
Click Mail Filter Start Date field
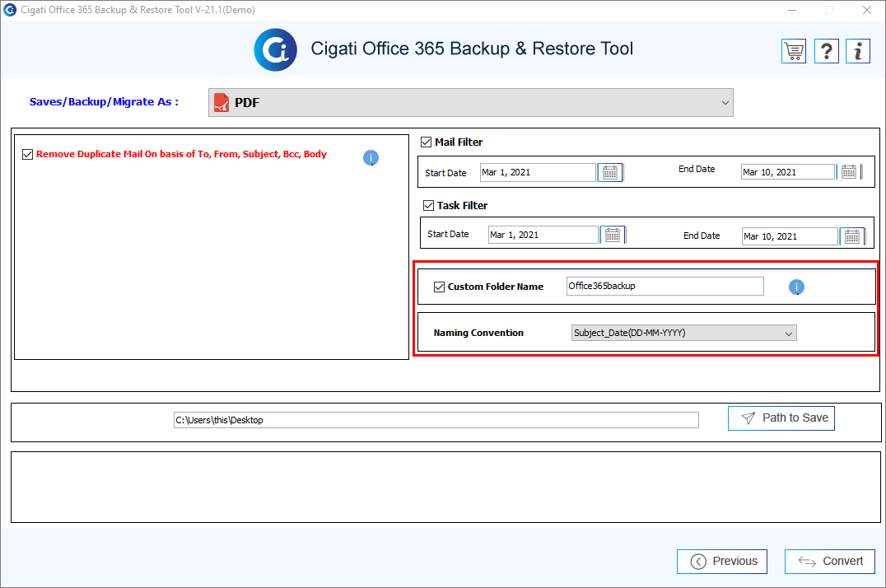click(538, 172)
